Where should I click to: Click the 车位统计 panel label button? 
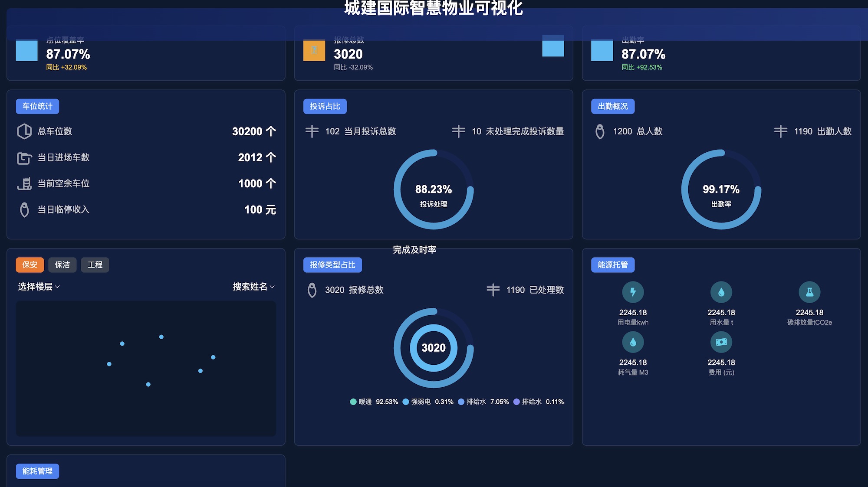click(37, 106)
